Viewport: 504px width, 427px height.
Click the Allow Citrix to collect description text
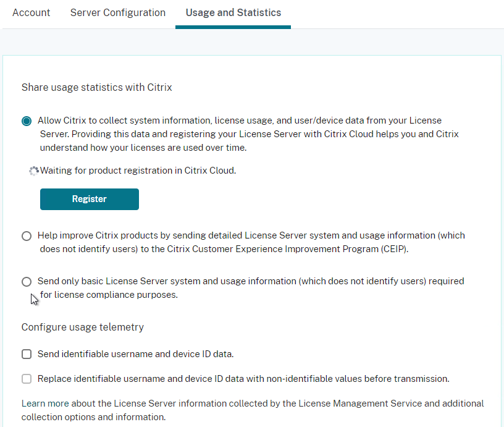[248, 133]
